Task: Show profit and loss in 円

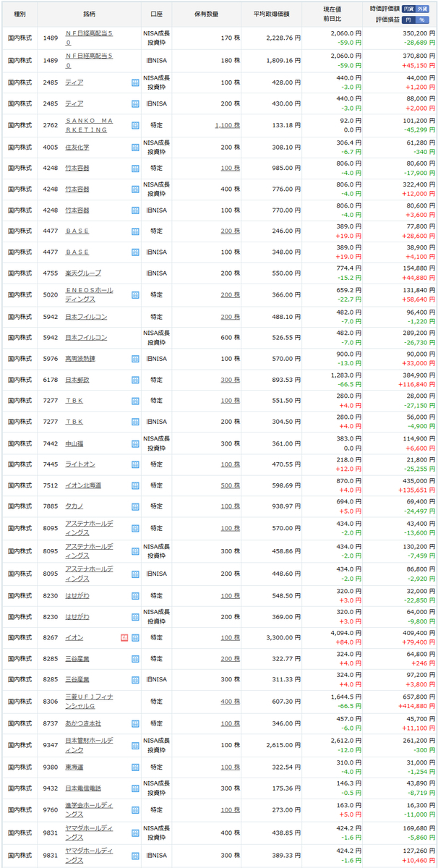Action: [x=409, y=18]
